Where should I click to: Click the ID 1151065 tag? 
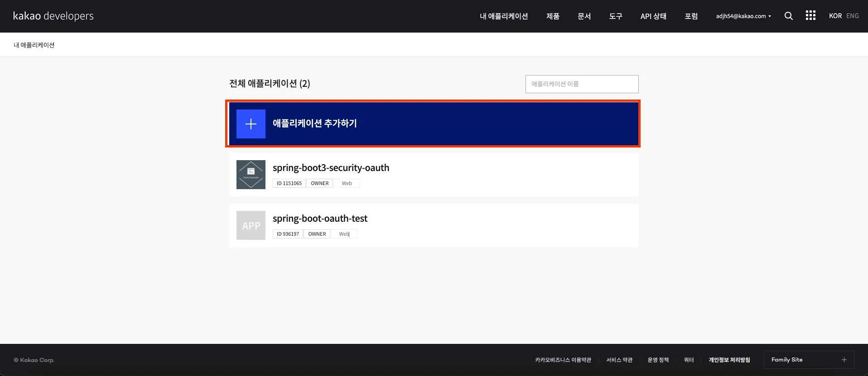point(289,183)
